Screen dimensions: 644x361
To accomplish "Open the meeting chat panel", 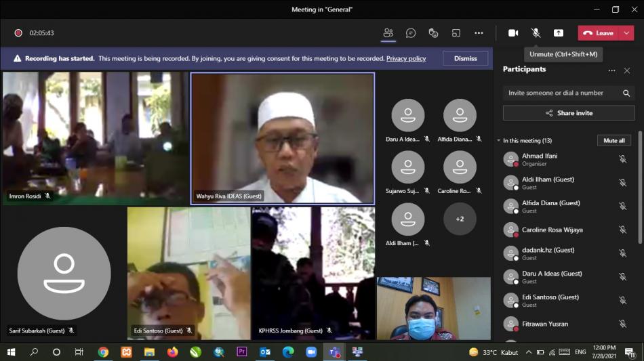I will [411, 33].
